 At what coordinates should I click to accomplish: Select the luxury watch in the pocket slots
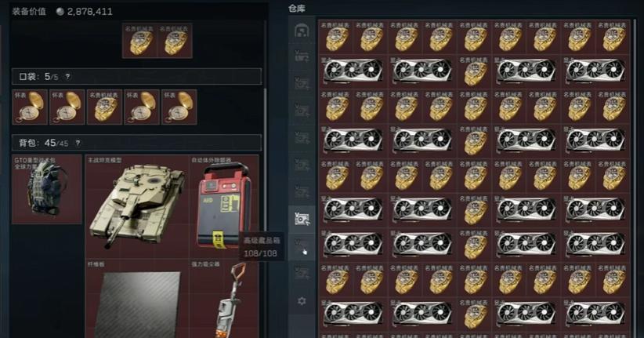pos(105,107)
